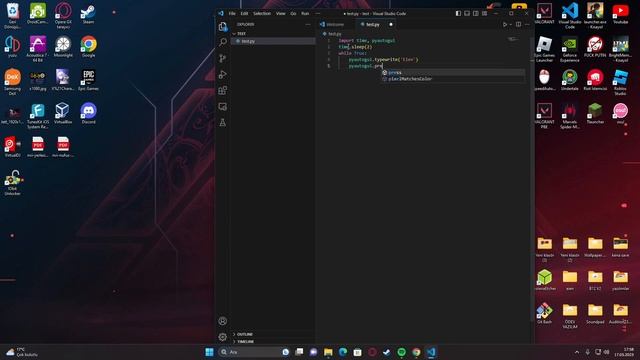
Task: Open the Edit menu
Action: pyautogui.click(x=244, y=13)
